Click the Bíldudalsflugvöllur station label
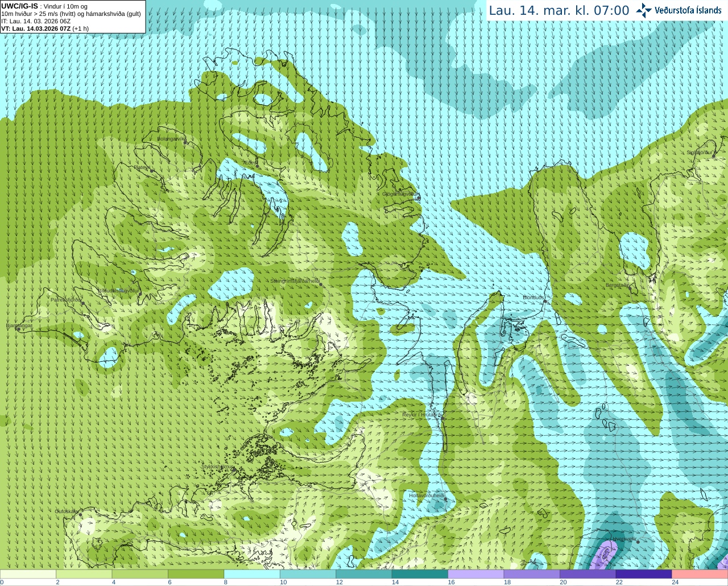 point(118,290)
